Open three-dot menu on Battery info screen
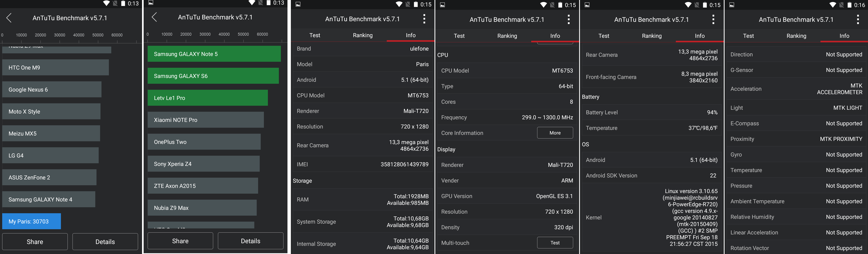 click(x=713, y=20)
